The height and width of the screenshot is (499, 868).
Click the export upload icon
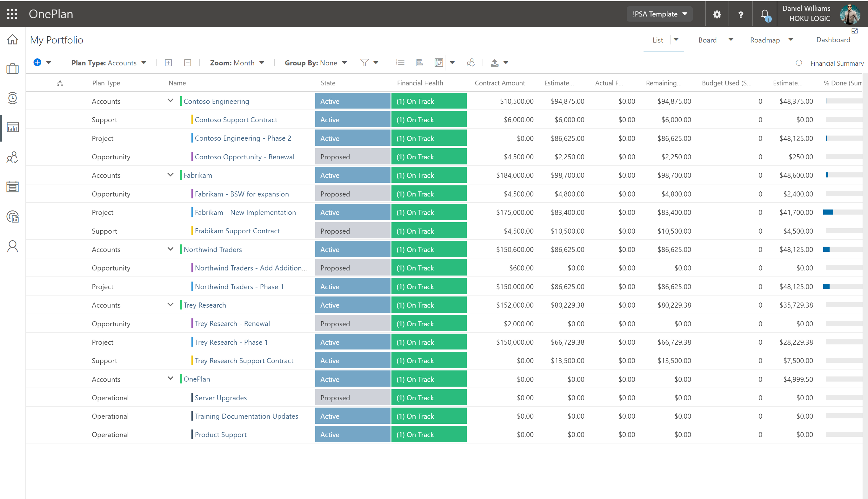pos(495,63)
